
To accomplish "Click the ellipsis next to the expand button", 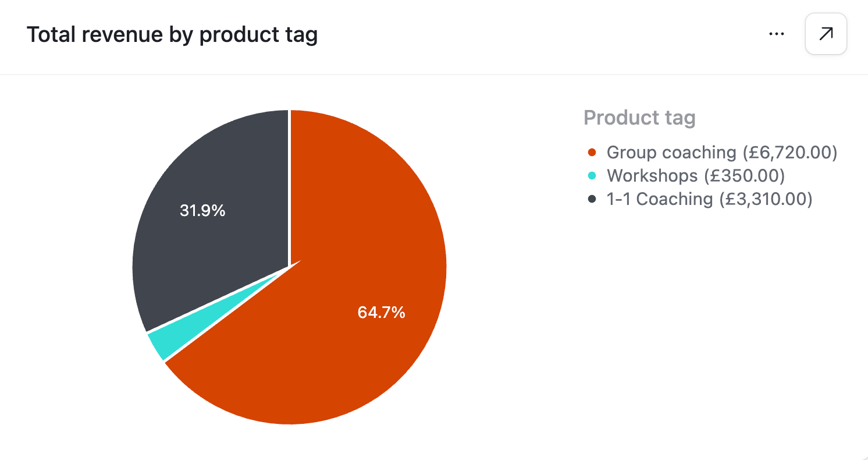I will [x=777, y=34].
